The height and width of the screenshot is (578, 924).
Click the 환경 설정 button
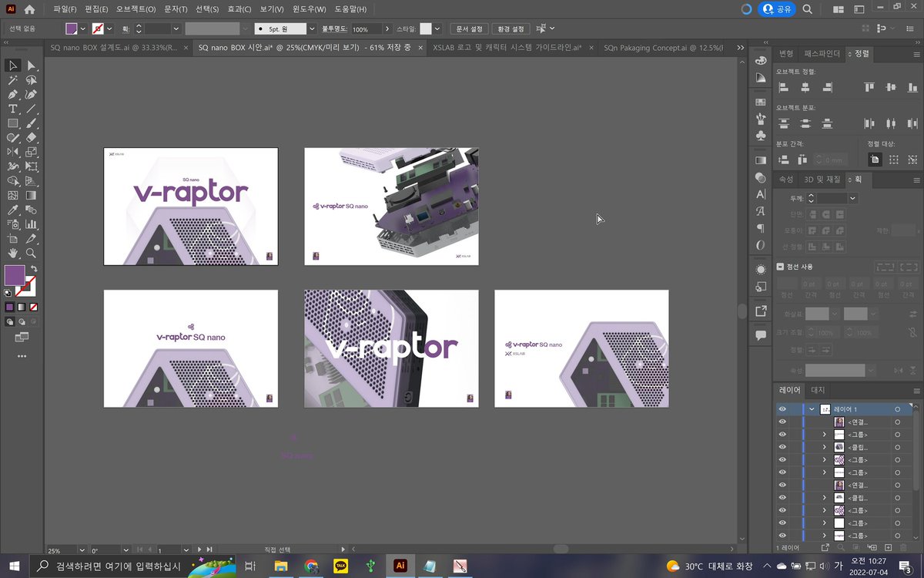(511, 29)
